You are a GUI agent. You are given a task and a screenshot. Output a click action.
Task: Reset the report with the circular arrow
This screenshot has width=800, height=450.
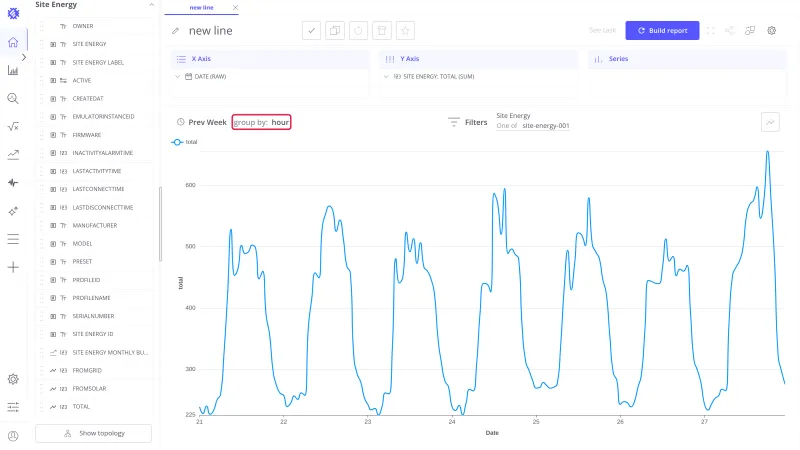(x=358, y=31)
